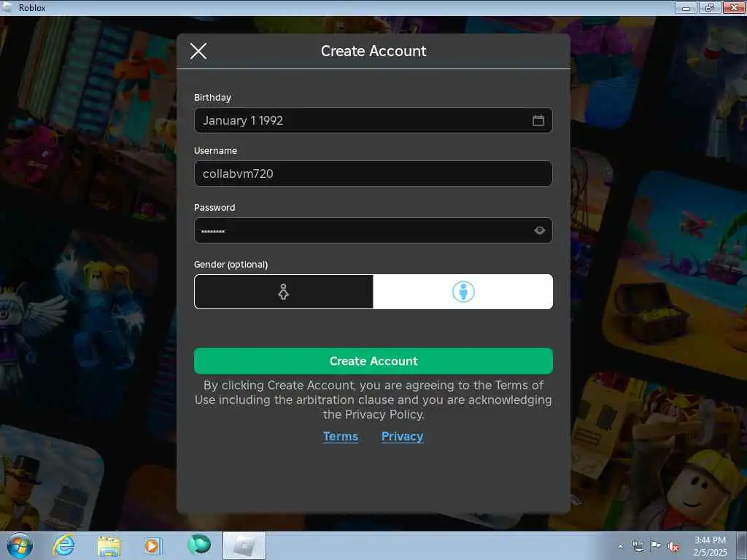
Task: Click the muted volume tray icon
Action: (x=673, y=547)
